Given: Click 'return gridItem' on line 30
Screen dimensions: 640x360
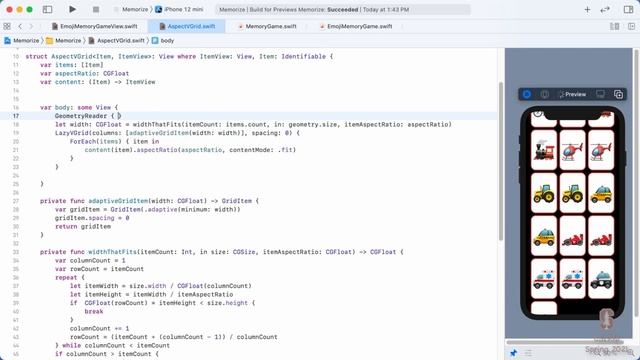Looking at the screenshot, I should [x=83, y=226].
